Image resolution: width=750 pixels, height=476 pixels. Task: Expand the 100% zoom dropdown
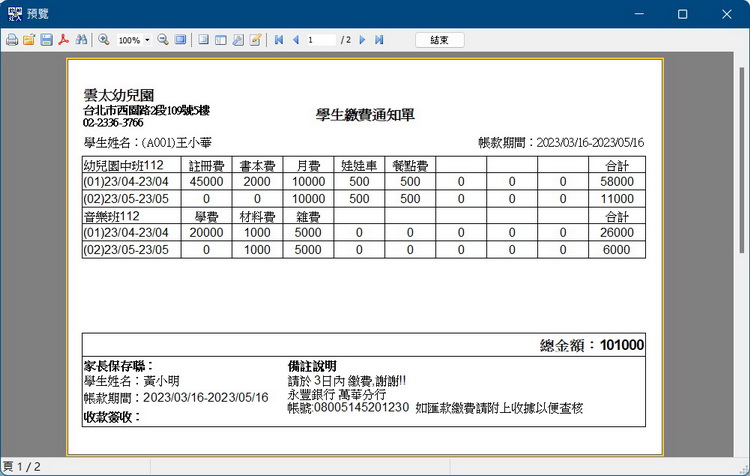tap(147, 40)
